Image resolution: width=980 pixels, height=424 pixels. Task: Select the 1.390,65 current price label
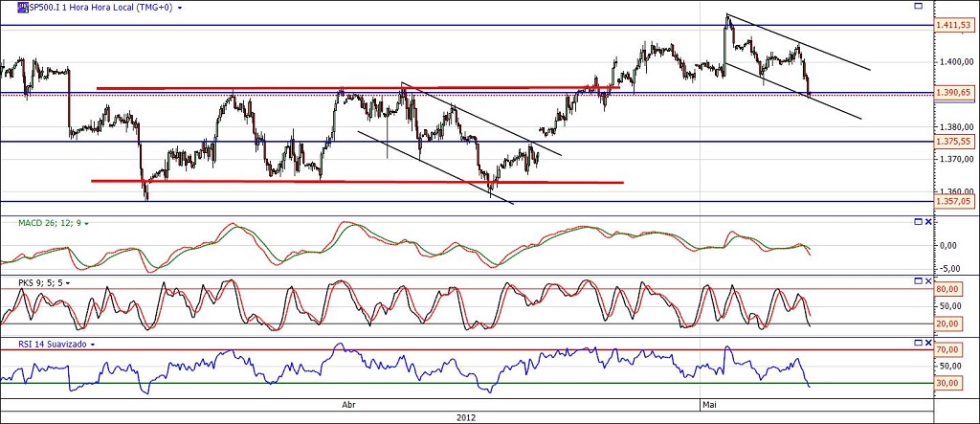point(954,93)
